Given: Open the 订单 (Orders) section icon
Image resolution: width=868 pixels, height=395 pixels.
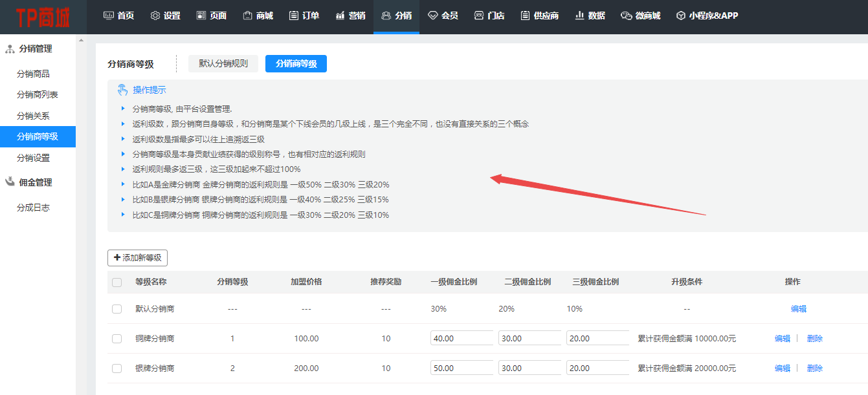Looking at the screenshot, I should [293, 16].
